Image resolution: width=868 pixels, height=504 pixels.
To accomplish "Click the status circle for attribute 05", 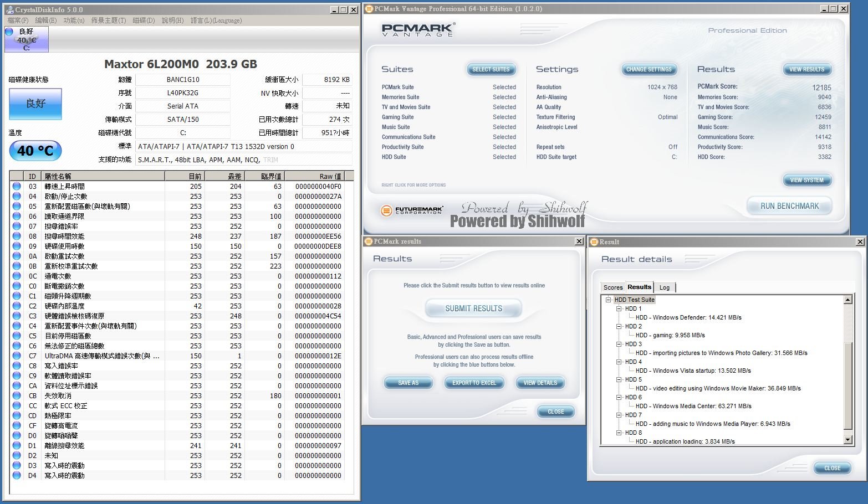I will click(x=17, y=207).
